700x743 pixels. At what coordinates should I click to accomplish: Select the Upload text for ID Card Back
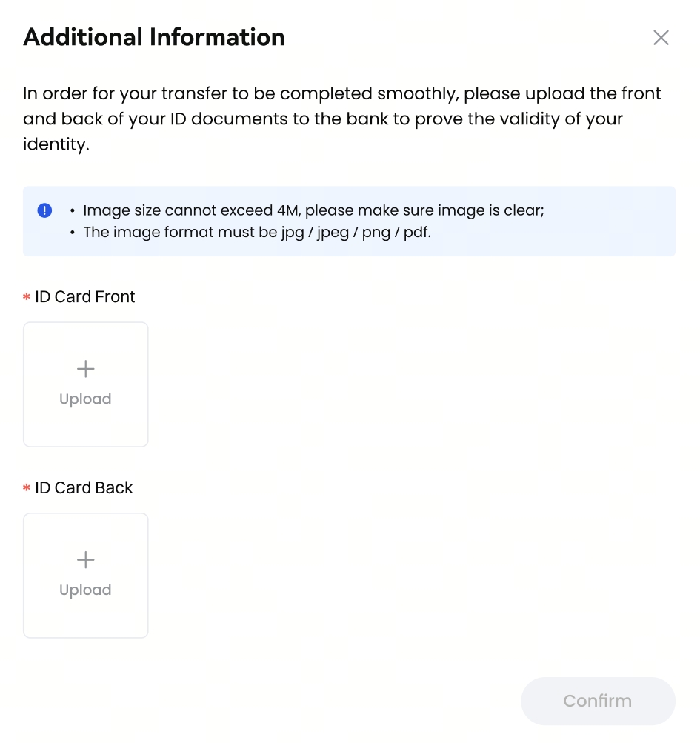(x=85, y=590)
